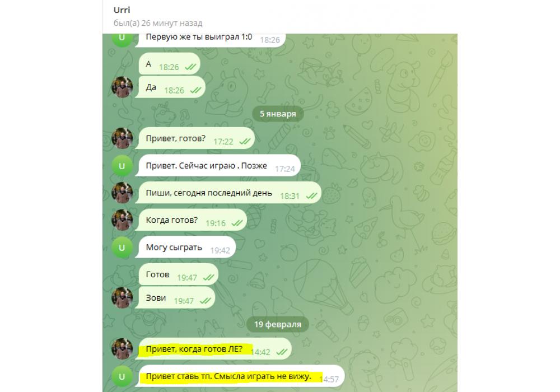
Task: Click green U avatar beside 'Привет ставь тп'
Action: [x=122, y=376]
